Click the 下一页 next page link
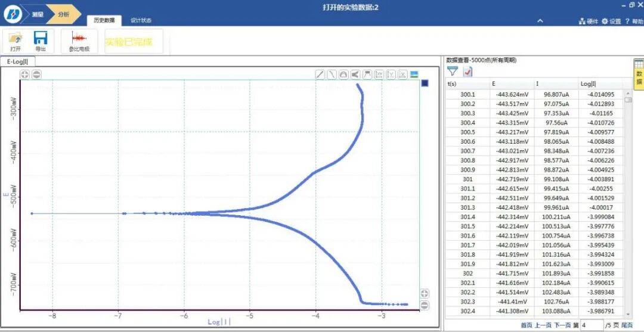Screen dimensions: 644x332 (x=562, y=325)
